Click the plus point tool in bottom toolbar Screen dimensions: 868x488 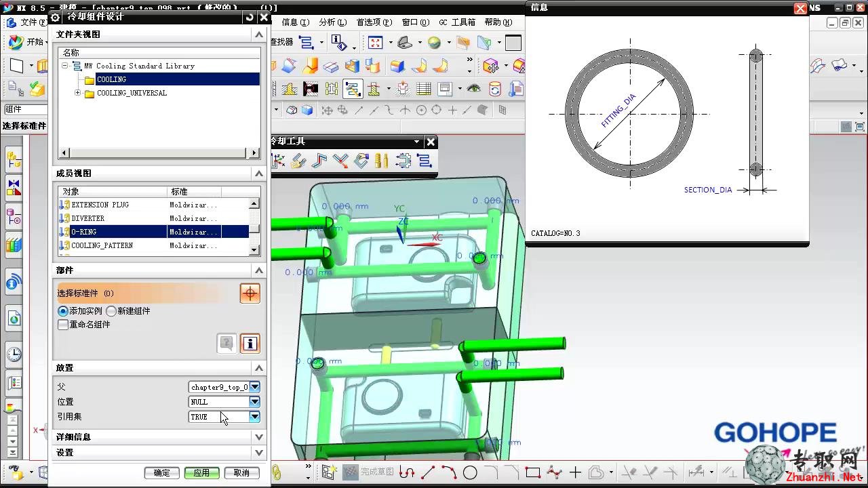click(x=576, y=472)
